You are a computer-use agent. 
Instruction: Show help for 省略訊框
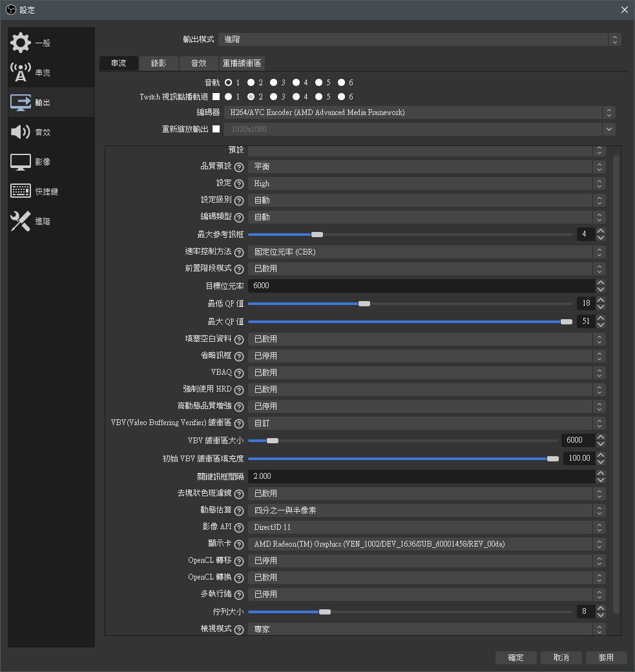pos(239,357)
